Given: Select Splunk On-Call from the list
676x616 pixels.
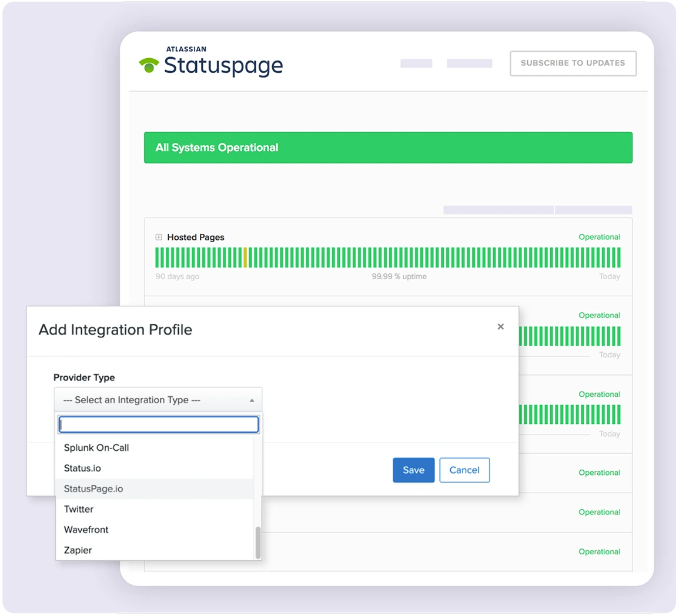Looking at the screenshot, I should [x=155, y=447].
